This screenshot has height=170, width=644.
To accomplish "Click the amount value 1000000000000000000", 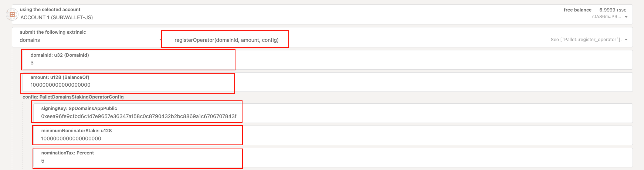I will pyautogui.click(x=60, y=85).
